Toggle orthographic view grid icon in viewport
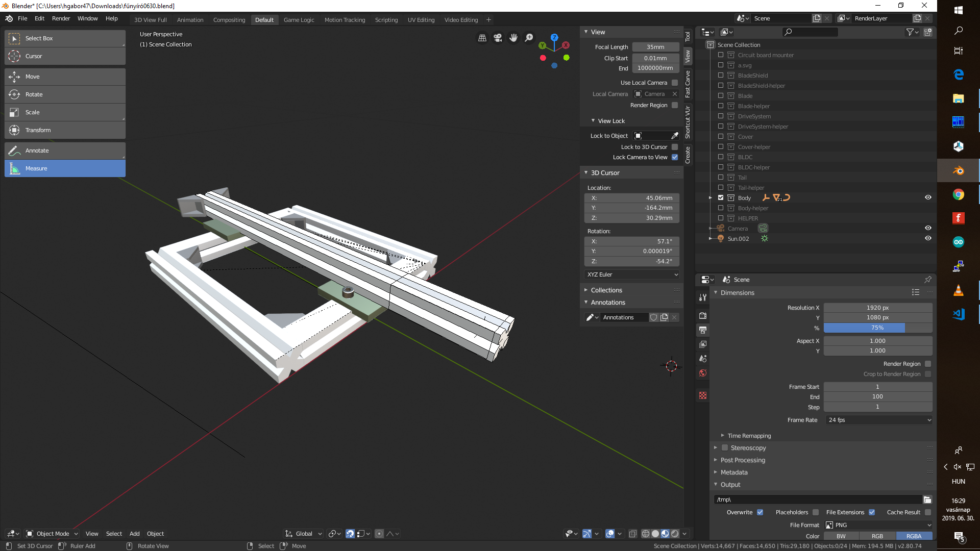980x551 pixels. click(x=482, y=38)
